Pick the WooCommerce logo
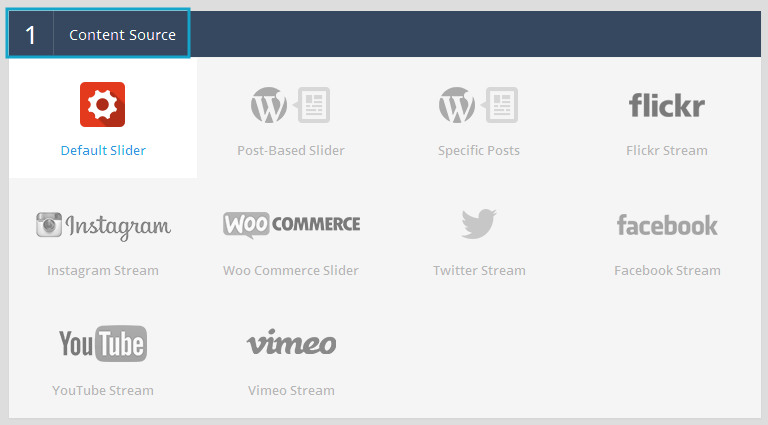 click(x=291, y=224)
